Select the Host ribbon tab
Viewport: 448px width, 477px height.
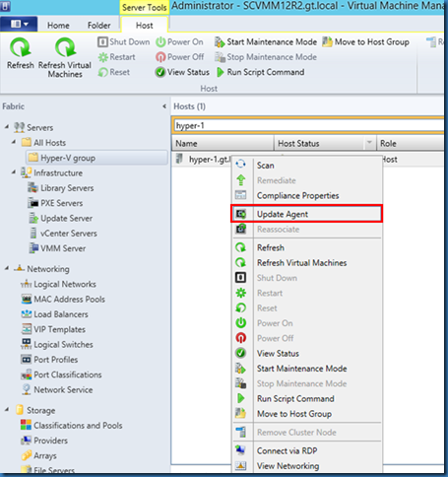coord(145,26)
